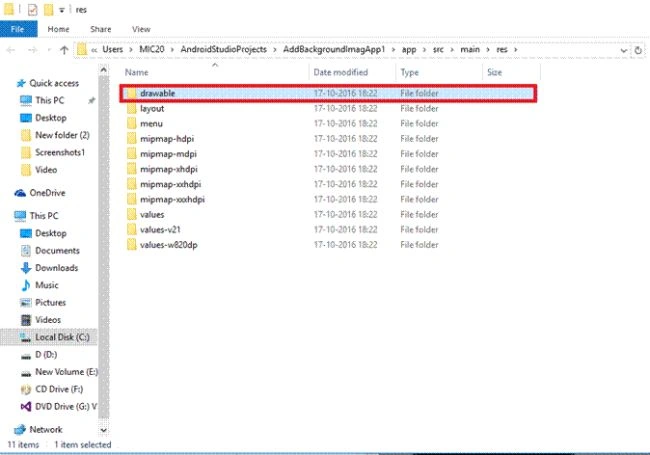Select the menu folder icon
This screenshot has width=650, height=455.
132,123
